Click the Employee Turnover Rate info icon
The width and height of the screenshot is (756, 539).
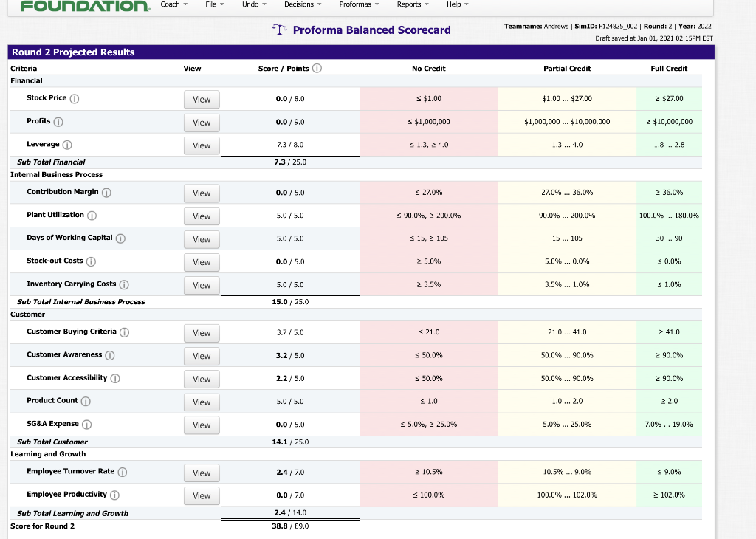click(121, 471)
